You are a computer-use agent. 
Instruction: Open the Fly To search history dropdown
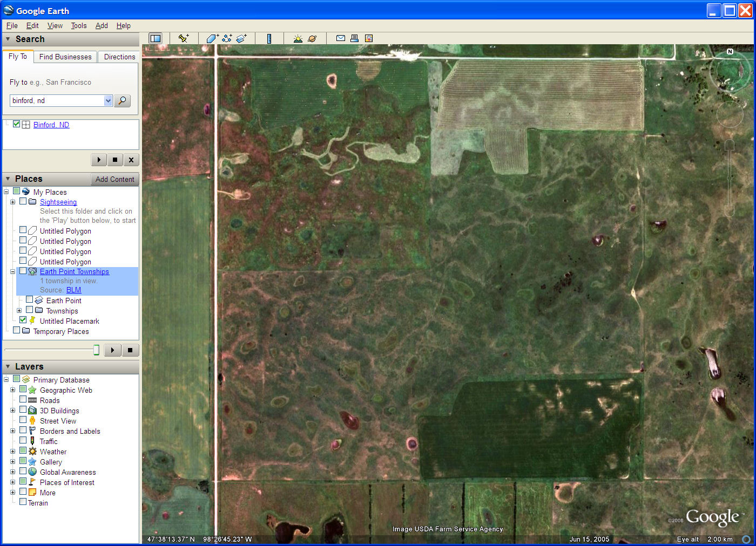pos(108,100)
